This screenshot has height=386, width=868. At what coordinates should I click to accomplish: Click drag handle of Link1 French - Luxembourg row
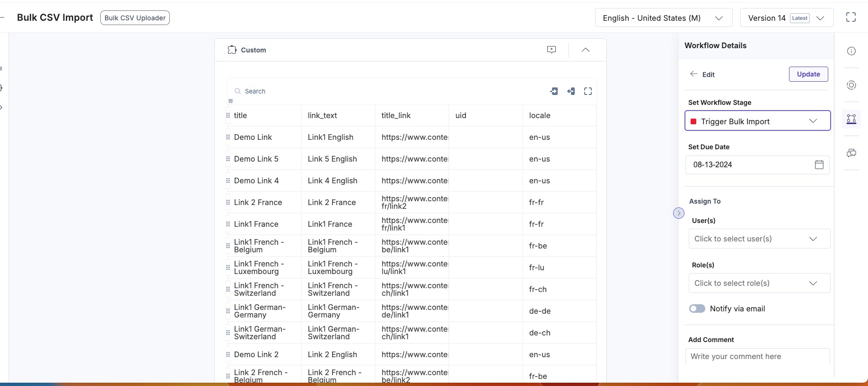tap(228, 267)
